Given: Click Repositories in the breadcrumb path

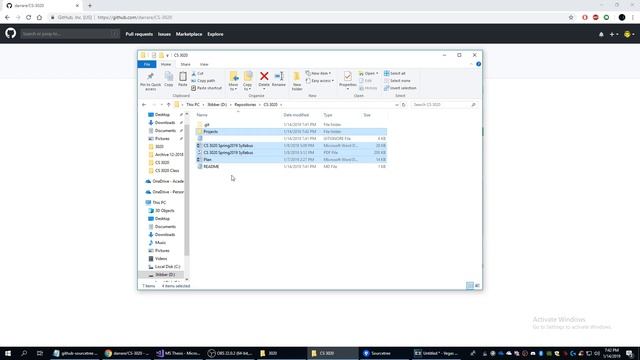Looking at the screenshot, I should [x=245, y=105].
